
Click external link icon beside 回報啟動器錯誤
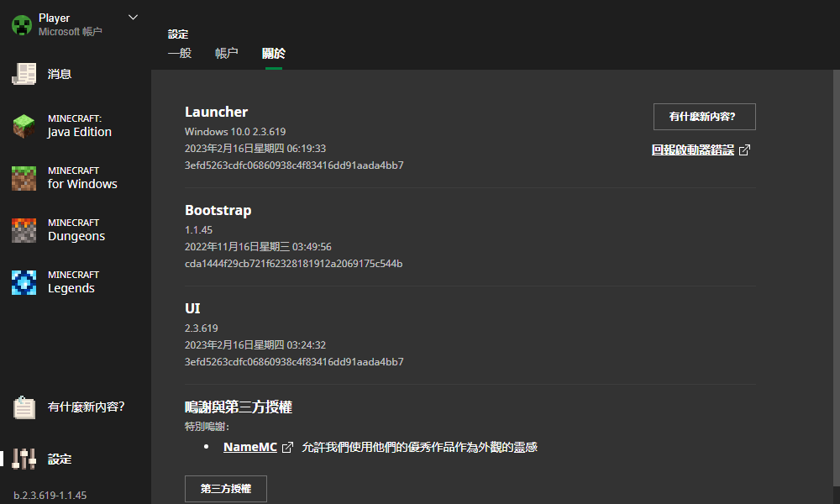pyautogui.click(x=744, y=150)
